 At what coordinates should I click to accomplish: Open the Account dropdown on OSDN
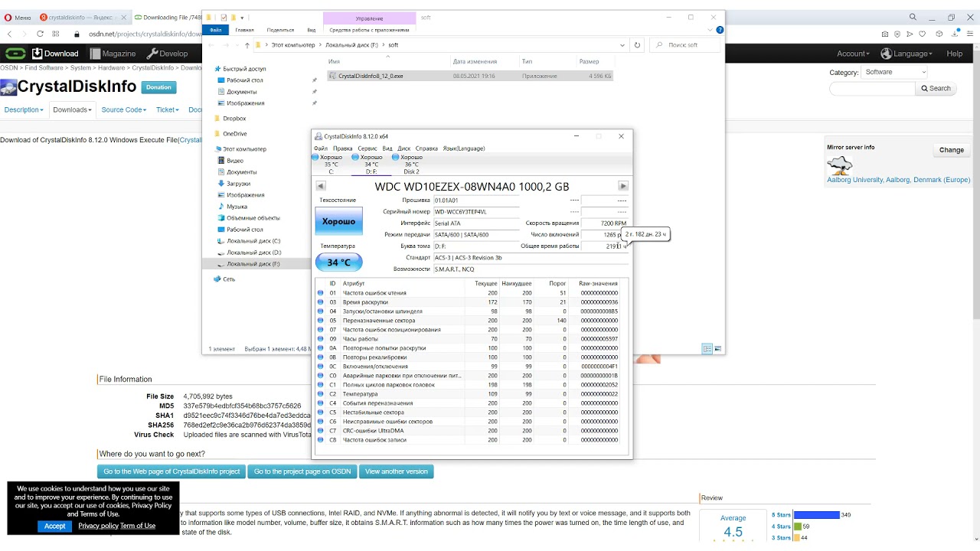pyautogui.click(x=853, y=54)
